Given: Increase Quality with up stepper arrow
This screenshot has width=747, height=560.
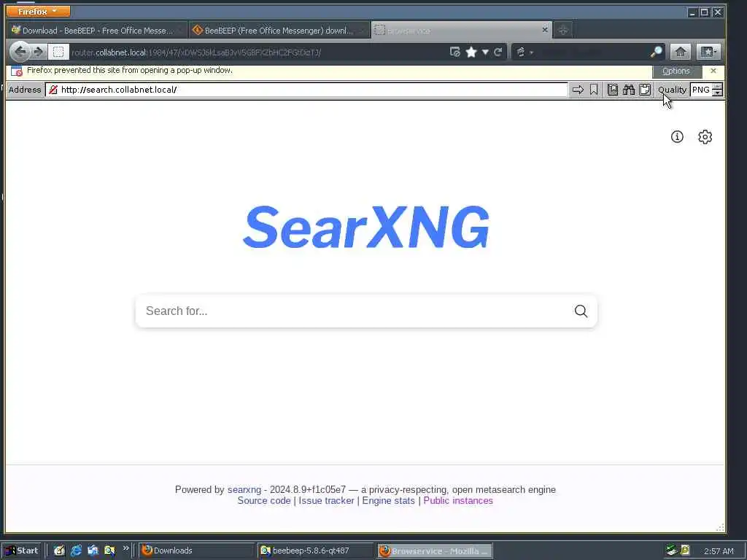Looking at the screenshot, I should [x=717, y=86].
